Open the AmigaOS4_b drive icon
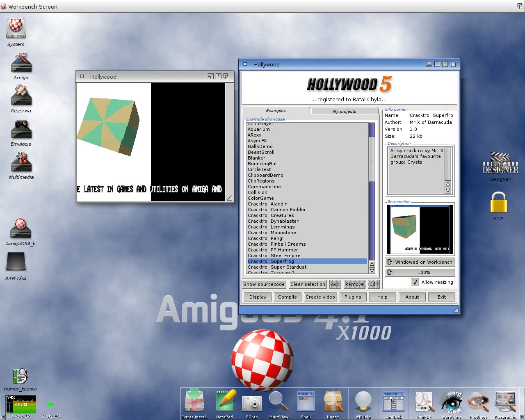Screen dimensions: 525x420 click(21, 228)
